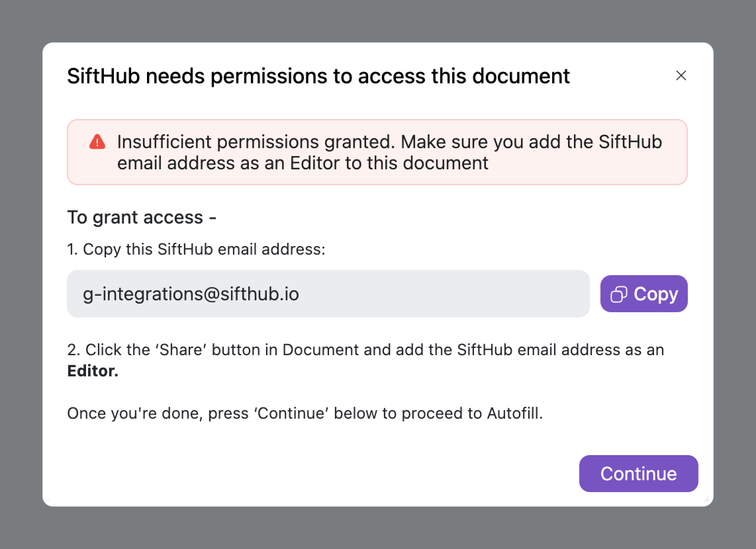Viewport: 756px width, 549px height.
Task: Click the dialog title about permissions
Action: [x=318, y=76]
